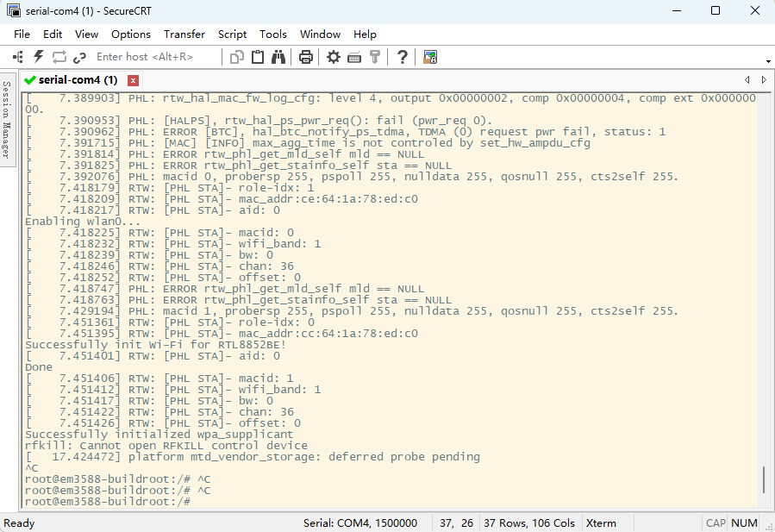Click the 'deferred probe pending' log line
This screenshot has height=532, width=775.
(x=253, y=457)
